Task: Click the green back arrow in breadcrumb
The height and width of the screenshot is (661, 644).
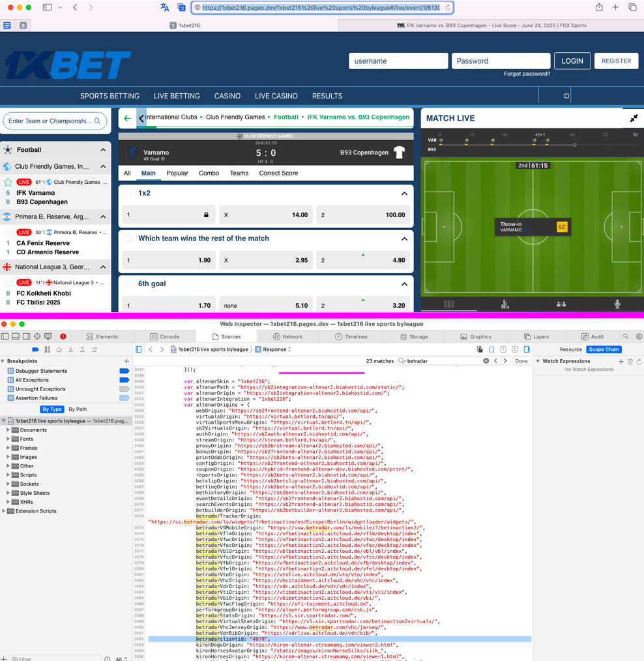Action: (127, 118)
